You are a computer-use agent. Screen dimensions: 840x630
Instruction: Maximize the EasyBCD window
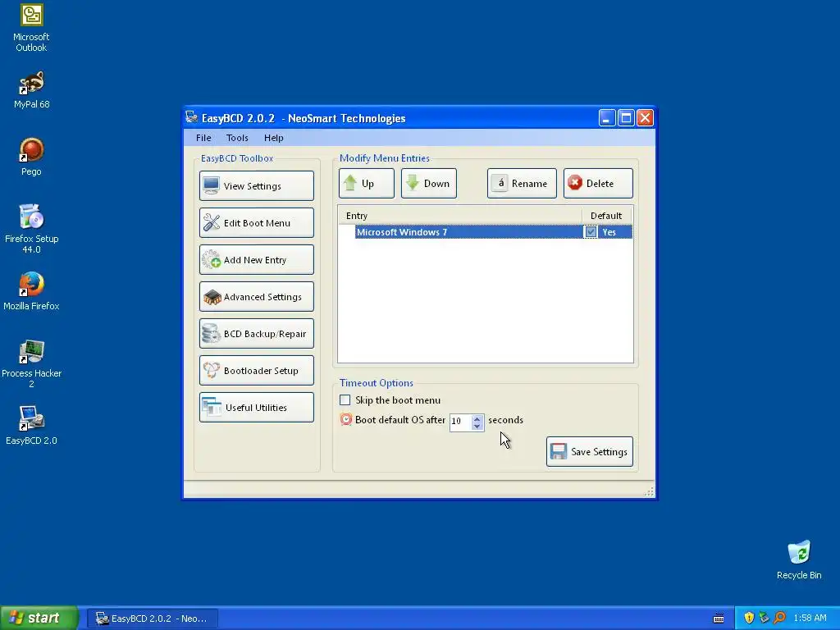[x=626, y=118]
